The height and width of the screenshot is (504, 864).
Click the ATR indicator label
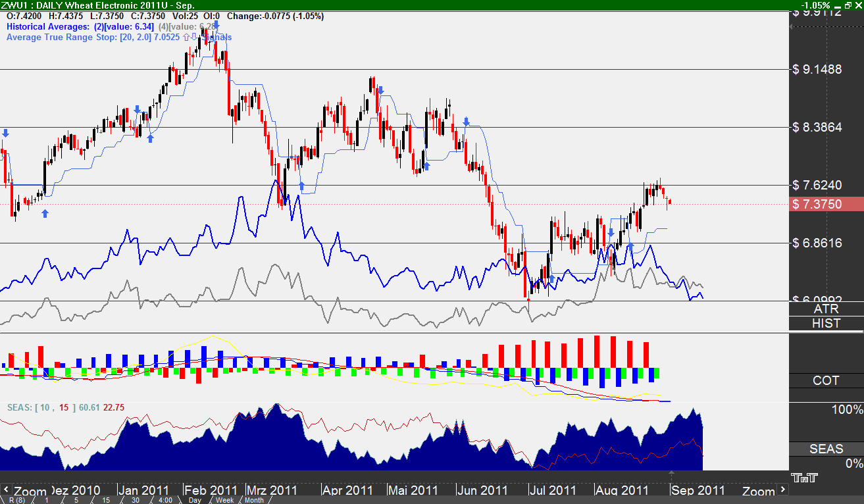point(826,309)
